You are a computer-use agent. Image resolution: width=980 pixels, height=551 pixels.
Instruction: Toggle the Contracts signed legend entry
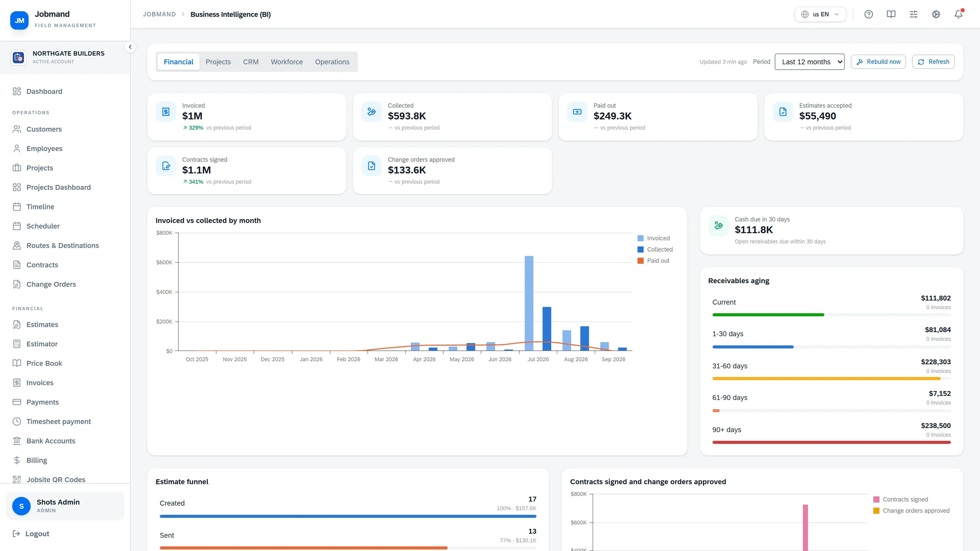(900, 499)
